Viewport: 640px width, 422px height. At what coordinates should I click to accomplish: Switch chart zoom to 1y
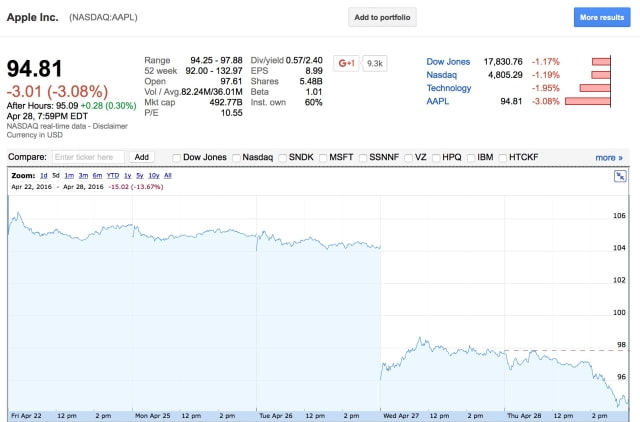128,175
